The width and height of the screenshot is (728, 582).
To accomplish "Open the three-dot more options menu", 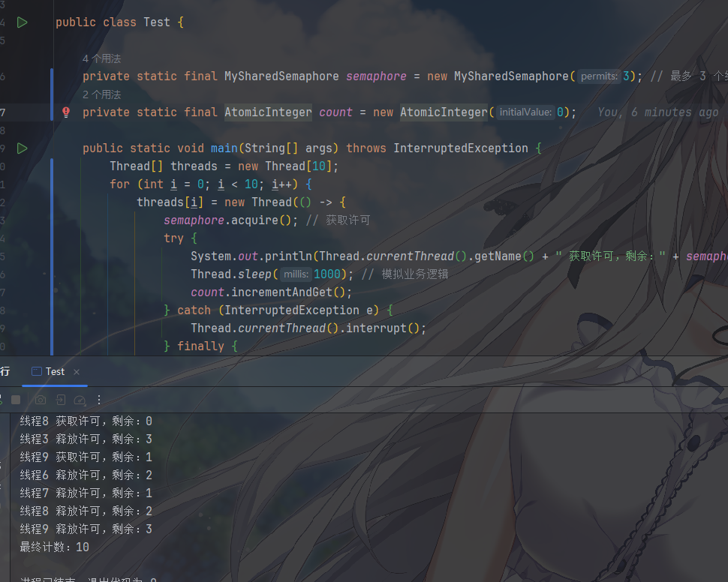I will 99,400.
